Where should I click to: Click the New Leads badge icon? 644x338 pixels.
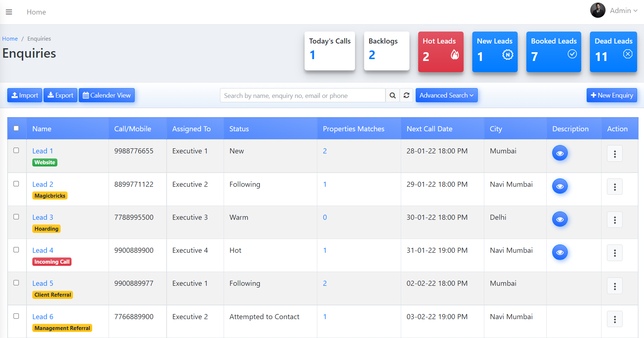coord(508,55)
